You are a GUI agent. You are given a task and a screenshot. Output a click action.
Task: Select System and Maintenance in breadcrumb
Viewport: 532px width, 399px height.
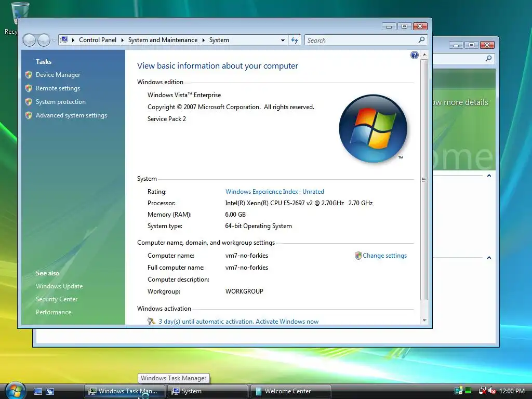[163, 40]
